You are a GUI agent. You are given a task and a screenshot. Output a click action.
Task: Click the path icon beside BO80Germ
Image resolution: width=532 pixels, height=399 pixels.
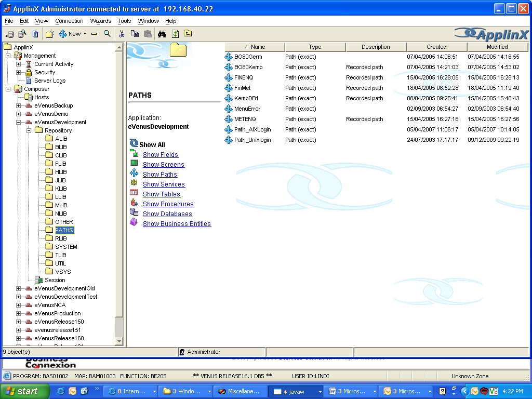click(229, 57)
